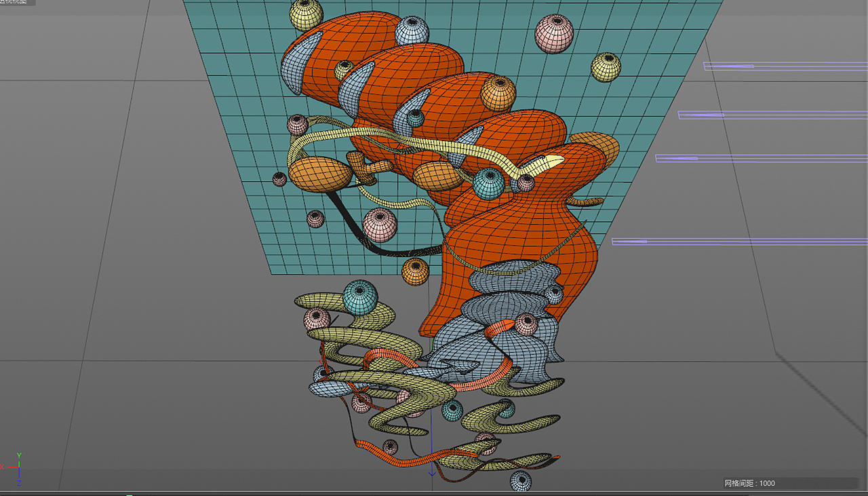
Task: Select the topmost purple outlined bar object
Action: tap(785, 66)
